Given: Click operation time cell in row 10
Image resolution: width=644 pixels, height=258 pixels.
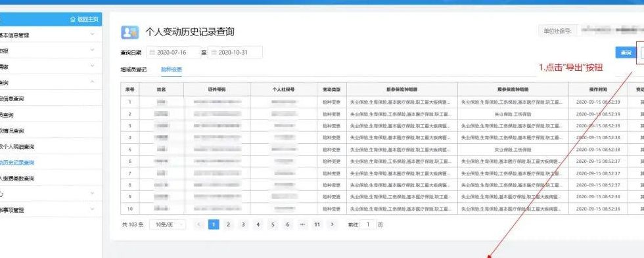Looking at the screenshot, I should pyautogui.click(x=598, y=209).
